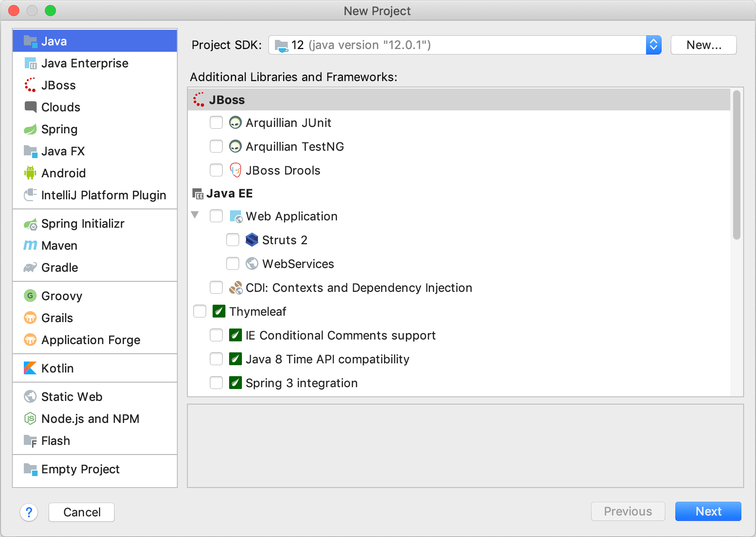The image size is (756, 537).
Task: Click the JBoss group header row
Action: 459,99
